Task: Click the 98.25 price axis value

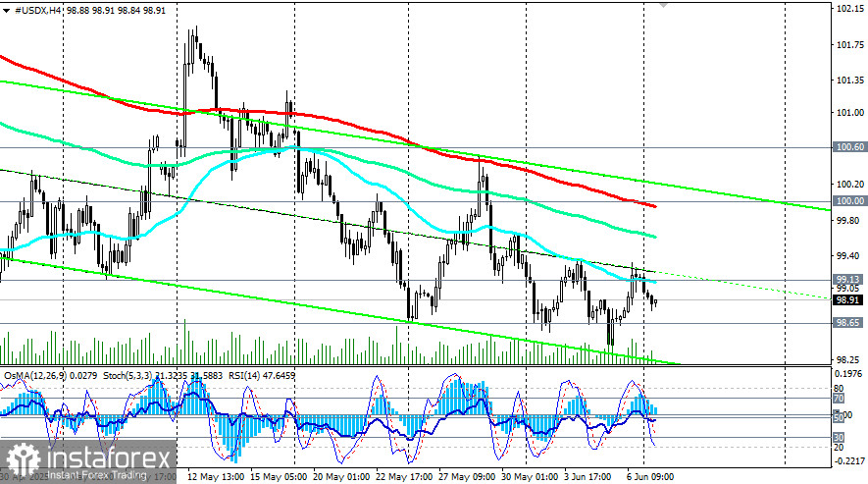Action: [x=848, y=360]
